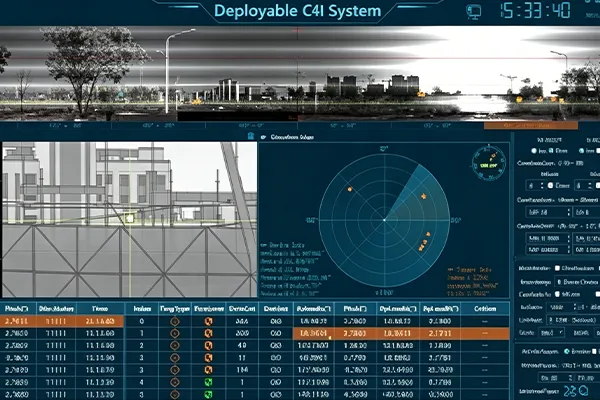
Task: Click the green status icon in bottom table row
Action: (208, 394)
